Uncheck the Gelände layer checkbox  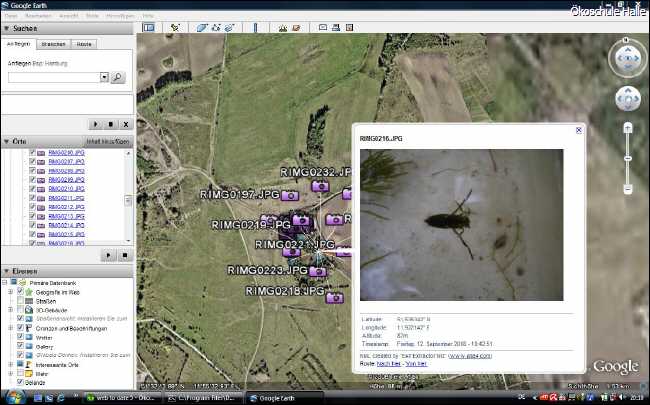pyautogui.click(x=20, y=382)
